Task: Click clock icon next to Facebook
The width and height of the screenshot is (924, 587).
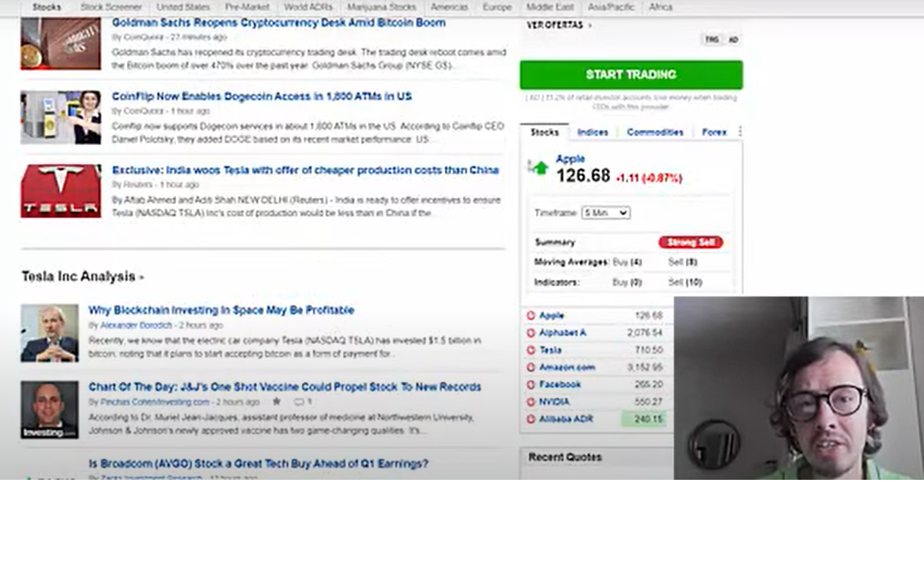Action: click(530, 385)
